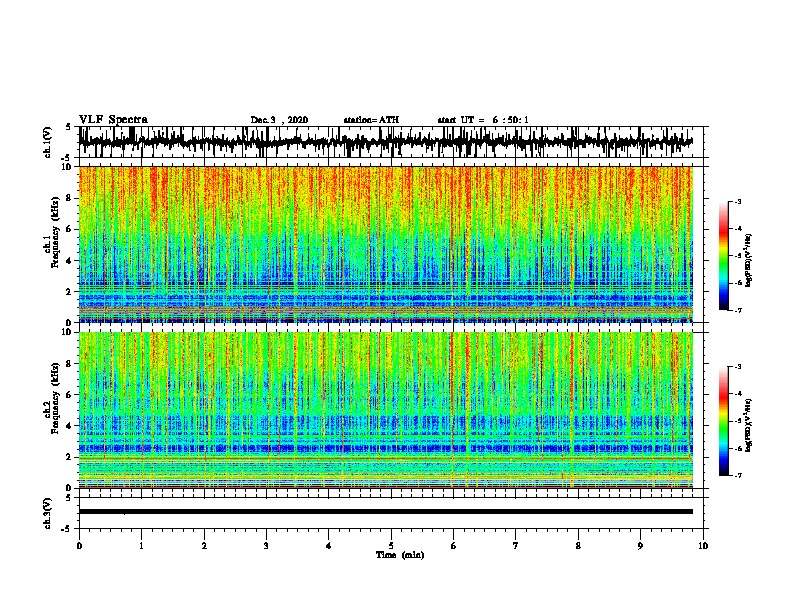Click inside the ch.2 spectrogram panel
The width and height of the screenshot is (792, 612).
(385, 410)
